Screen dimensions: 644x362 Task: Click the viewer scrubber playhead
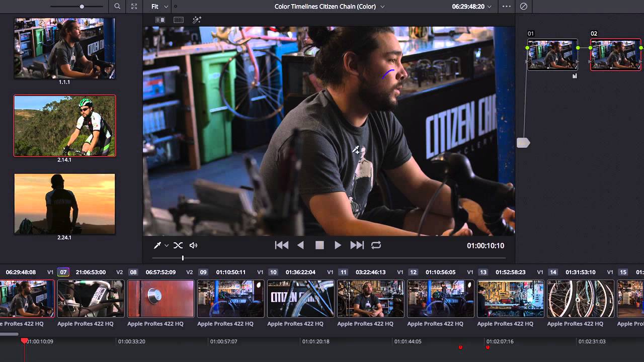[183, 258]
